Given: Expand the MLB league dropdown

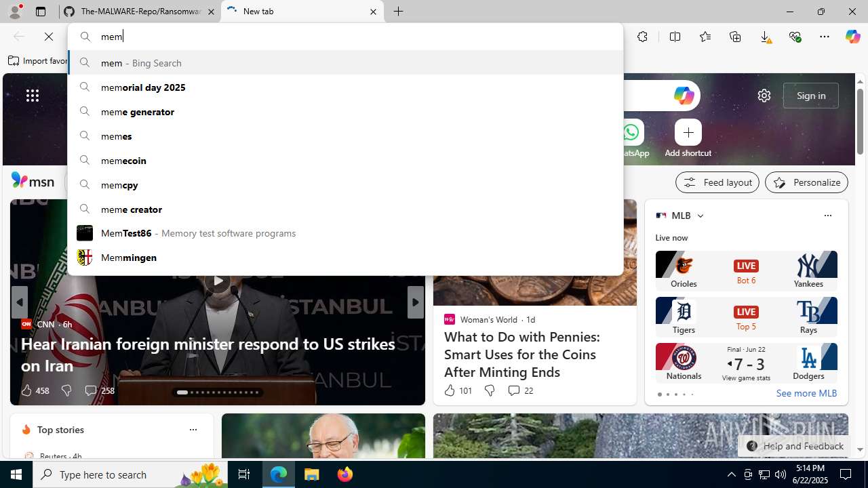Looking at the screenshot, I should pyautogui.click(x=700, y=216).
